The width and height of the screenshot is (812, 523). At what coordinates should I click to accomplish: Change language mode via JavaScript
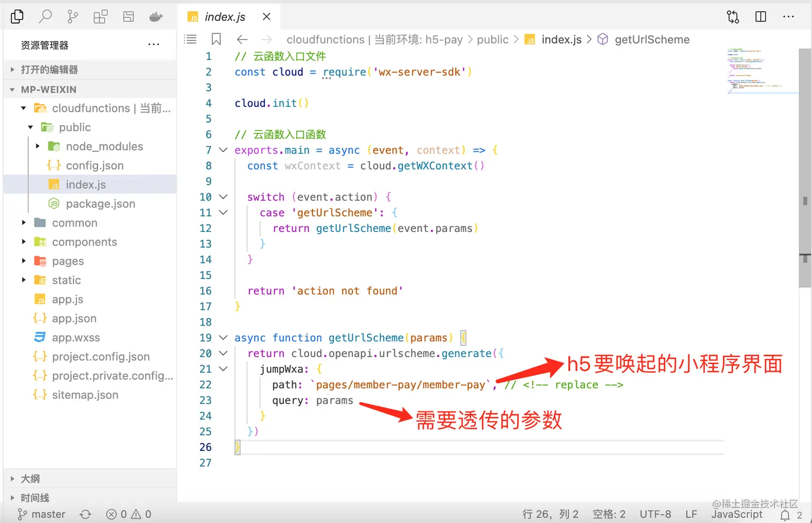737,514
